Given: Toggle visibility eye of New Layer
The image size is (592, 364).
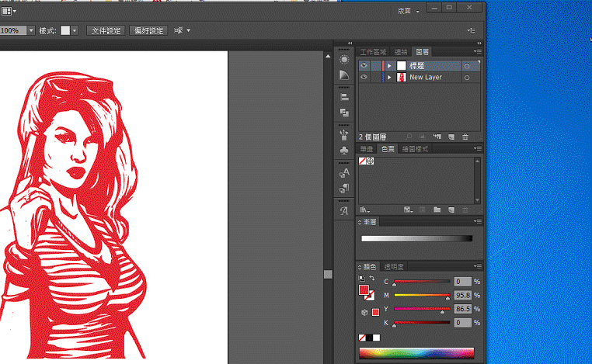Looking at the screenshot, I should [x=364, y=77].
